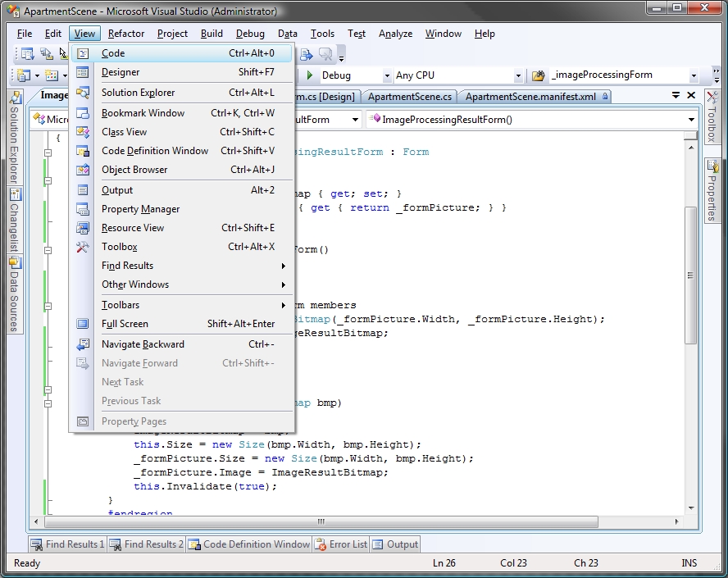The image size is (728, 578).
Task: Open the Object Browser
Action: click(135, 170)
